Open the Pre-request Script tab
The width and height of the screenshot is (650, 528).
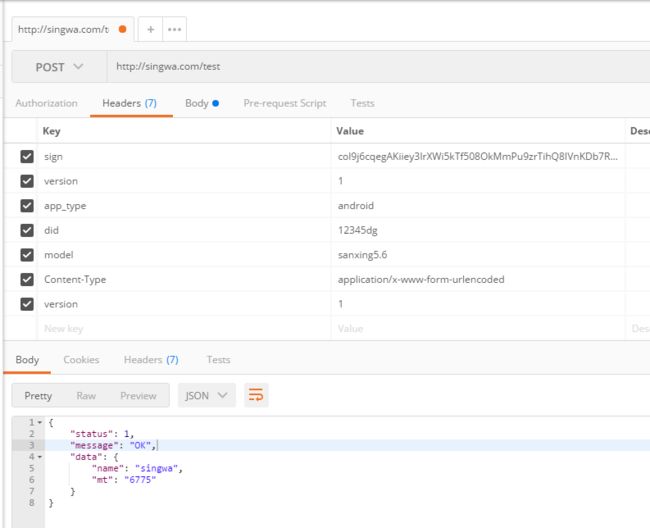[x=285, y=103]
